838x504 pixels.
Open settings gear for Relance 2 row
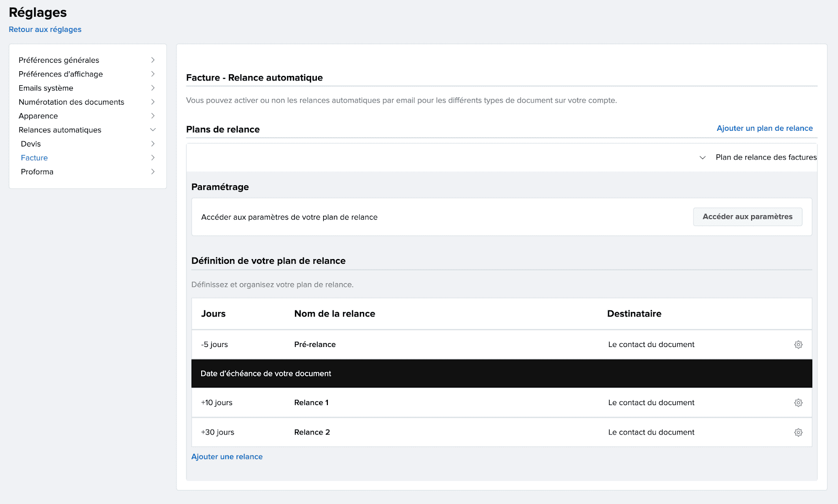point(798,432)
